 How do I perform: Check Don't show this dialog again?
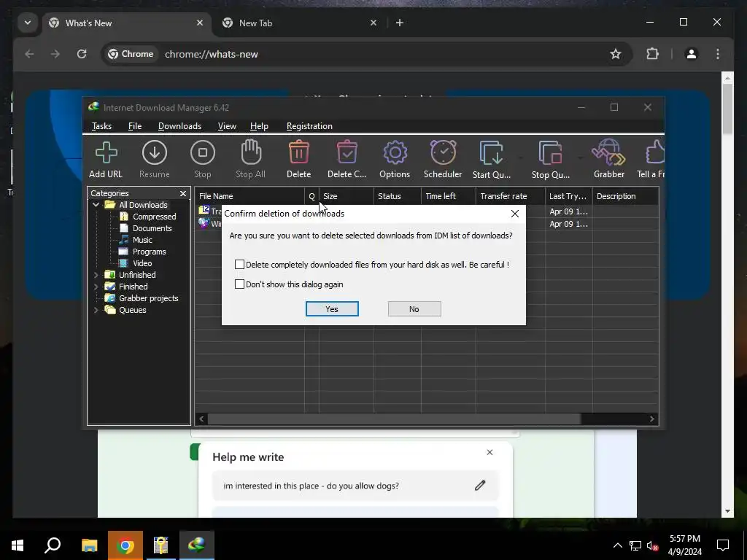[239, 284]
